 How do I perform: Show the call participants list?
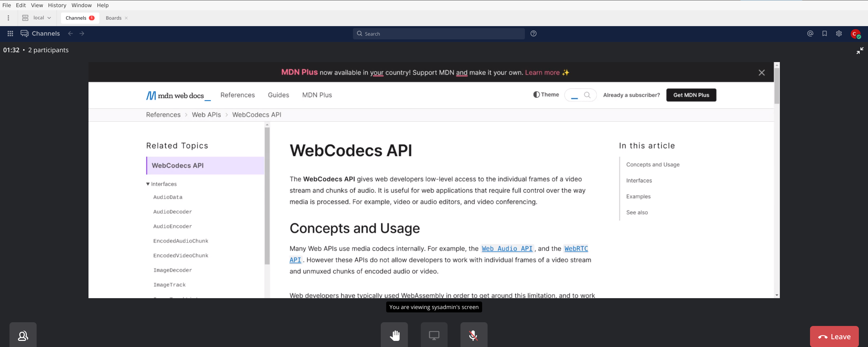[23, 335]
